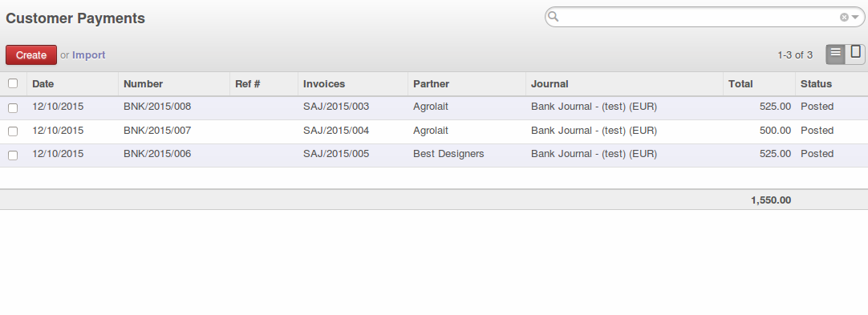Toggle the select-all checkbox in header
Viewport: 868px width, 315px height.
tap(13, 83)
